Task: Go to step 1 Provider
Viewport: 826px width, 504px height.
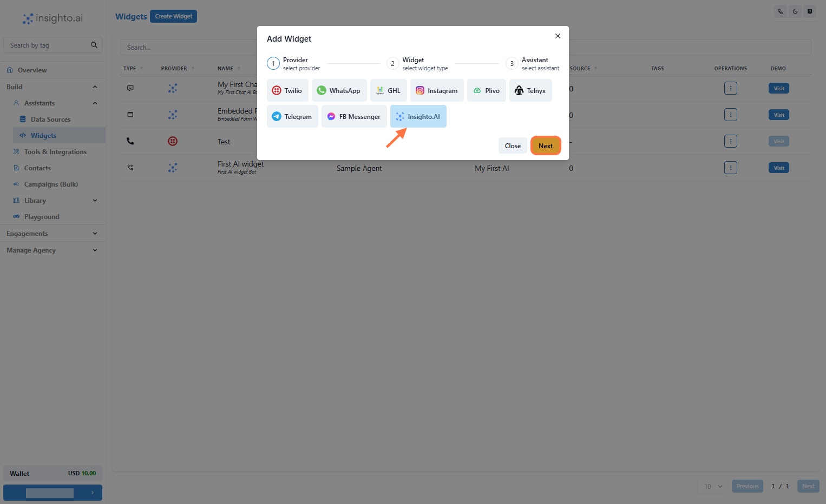Action: click(294, 64)
